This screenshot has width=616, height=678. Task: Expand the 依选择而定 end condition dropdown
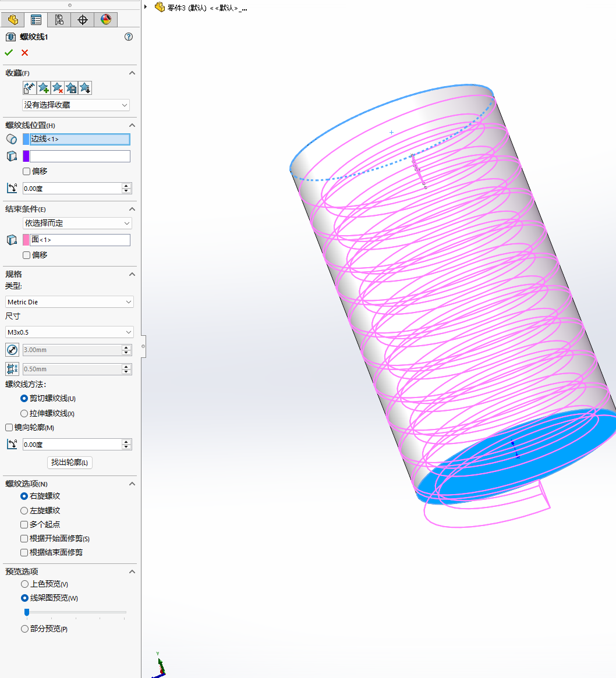(77, 223)
